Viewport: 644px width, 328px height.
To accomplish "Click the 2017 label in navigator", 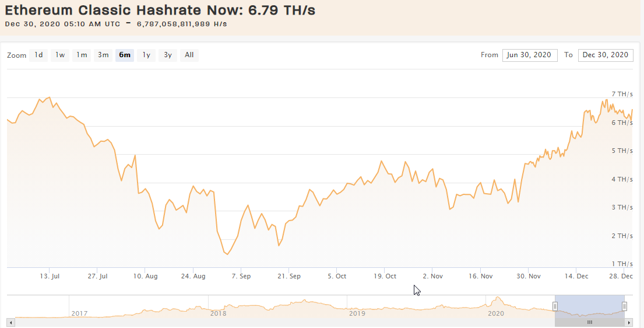I will 79,313.
